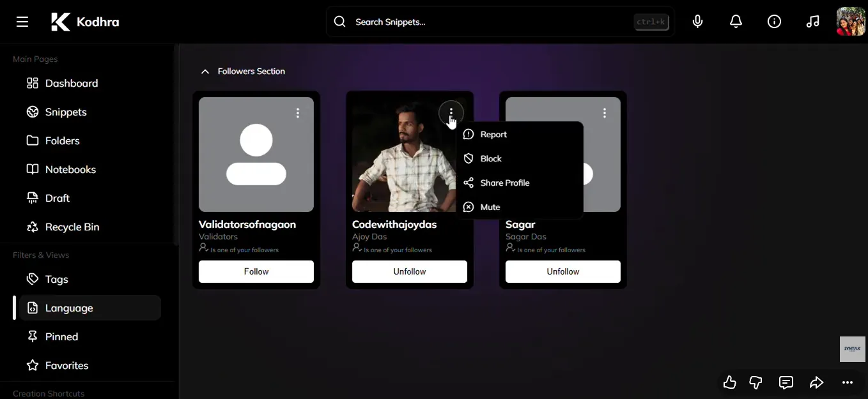Open the bottom more options ellipsis
The image size is (868, 399).
[x=848, y=382]
